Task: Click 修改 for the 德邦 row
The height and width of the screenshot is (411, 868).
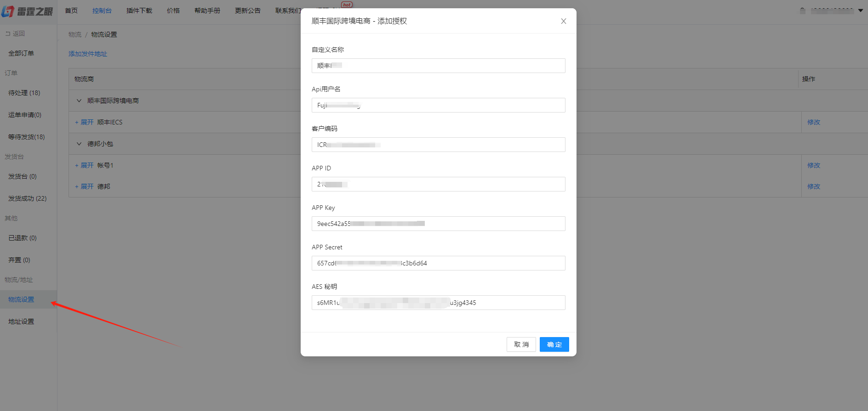Action: [814, 186]
